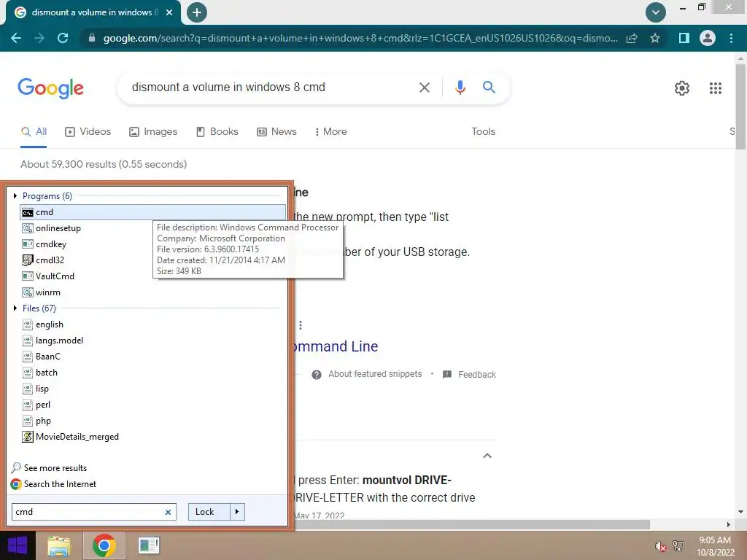Open cmdl32 program result
Viewport: 747px width, 560px height.
pos(43,260)
